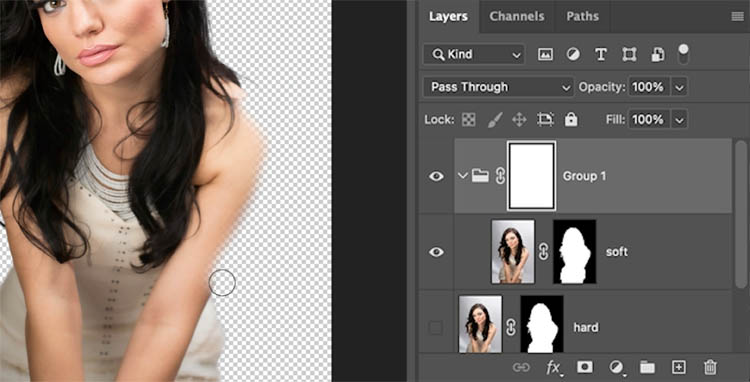This screenshot has height=382, width=750.
Task: Hide the soft layer eye icon
Action: 436,252
